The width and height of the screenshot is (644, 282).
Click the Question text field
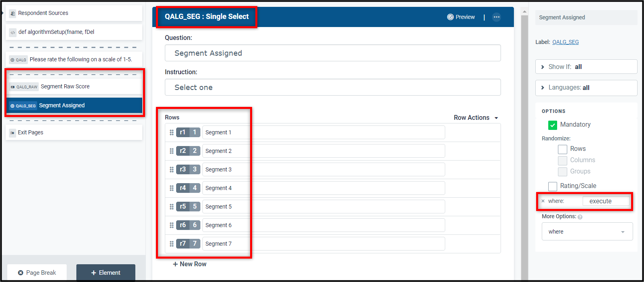(333, 53)
